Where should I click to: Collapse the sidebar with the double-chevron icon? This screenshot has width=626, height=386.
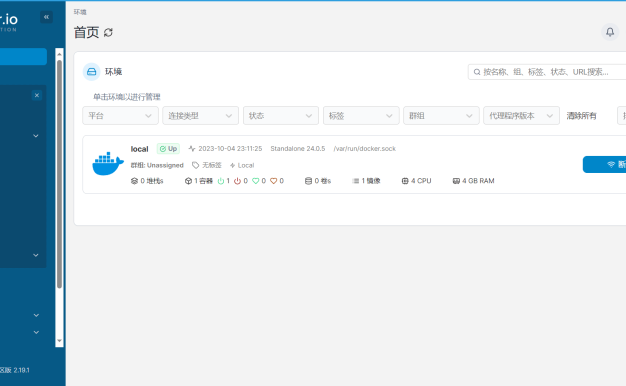pyautogui.click(x=46, y=17)
